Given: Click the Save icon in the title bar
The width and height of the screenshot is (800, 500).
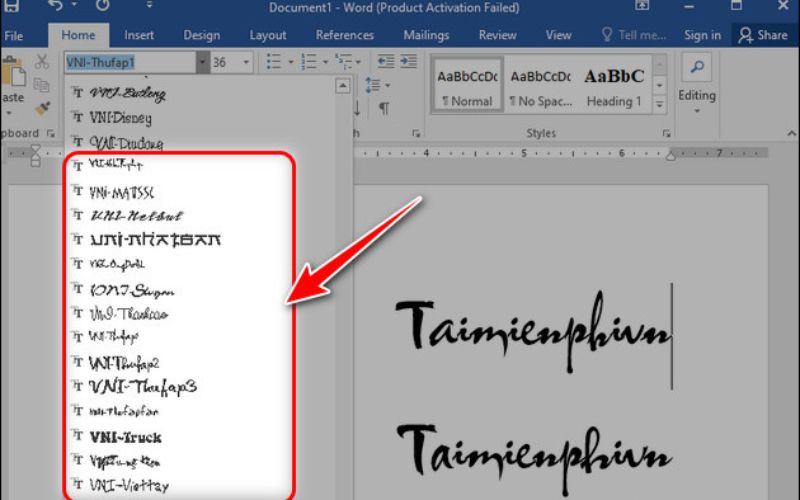Looking at the screenshot, I should 11,5.
